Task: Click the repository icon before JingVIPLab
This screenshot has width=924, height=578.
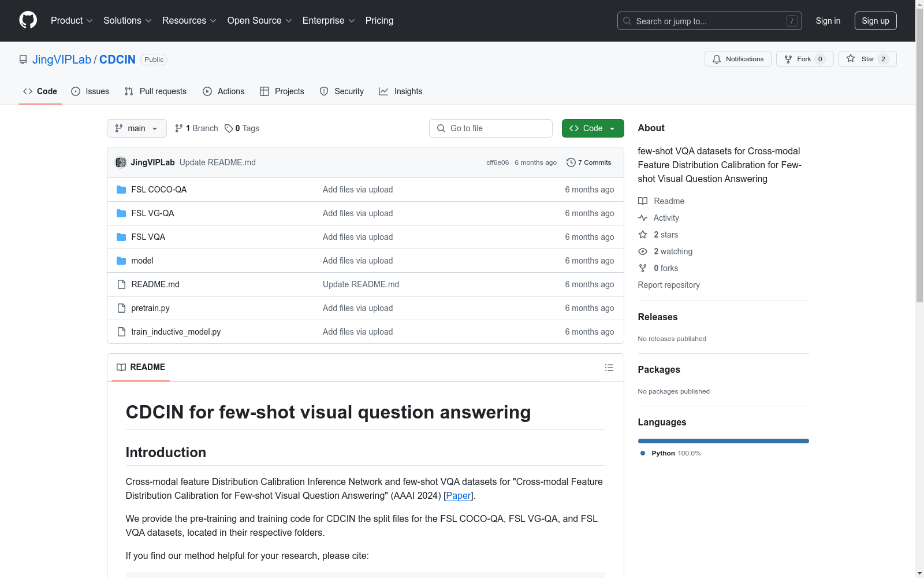Action: (x=23, y=60)
